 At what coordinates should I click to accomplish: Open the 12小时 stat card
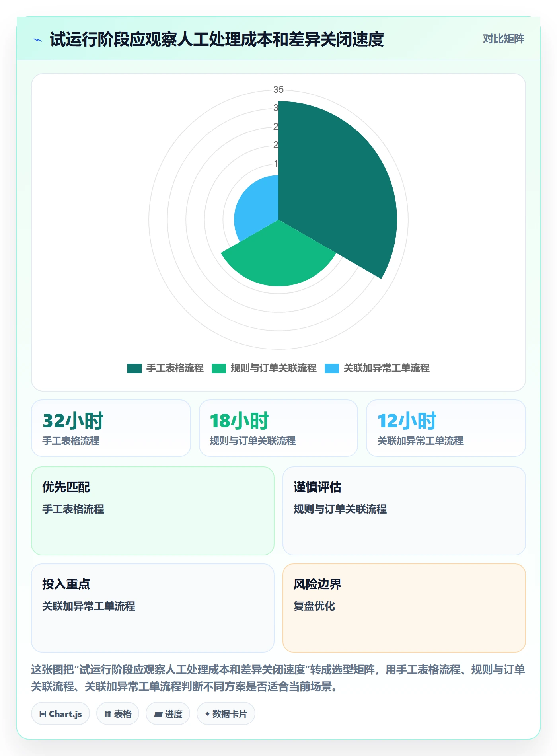(x=446, y=428)
